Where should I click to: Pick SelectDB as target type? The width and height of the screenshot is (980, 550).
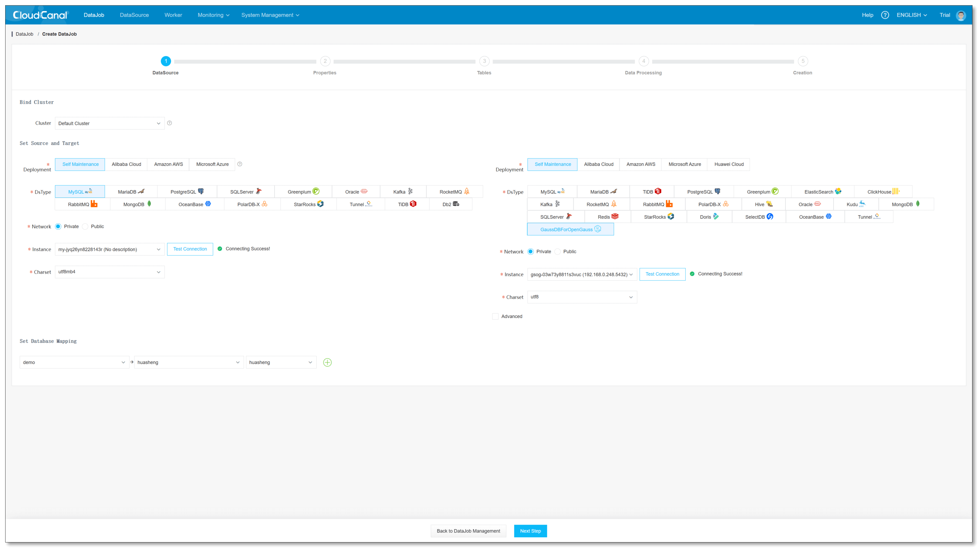pos(759,217)
